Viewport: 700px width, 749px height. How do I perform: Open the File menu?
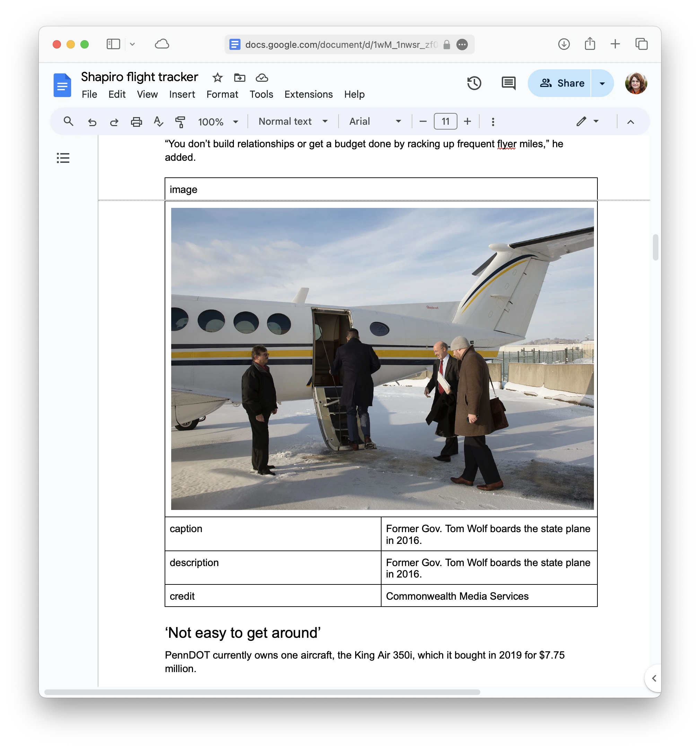click(89, 94)
